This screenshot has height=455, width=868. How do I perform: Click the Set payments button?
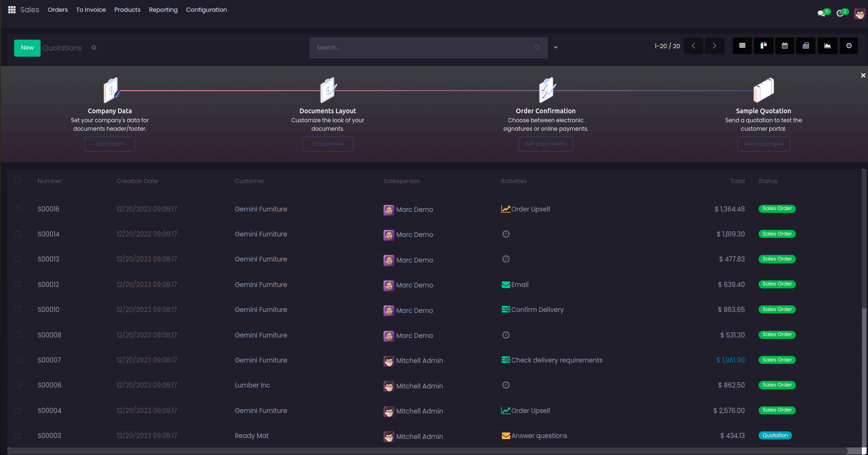click(546, 144)
